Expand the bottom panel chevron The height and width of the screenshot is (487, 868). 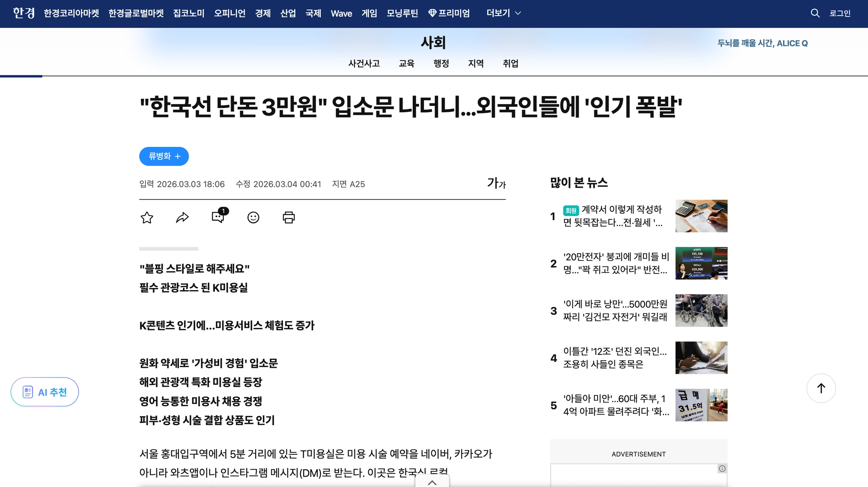pyautogui.click(x=432, y=482)
